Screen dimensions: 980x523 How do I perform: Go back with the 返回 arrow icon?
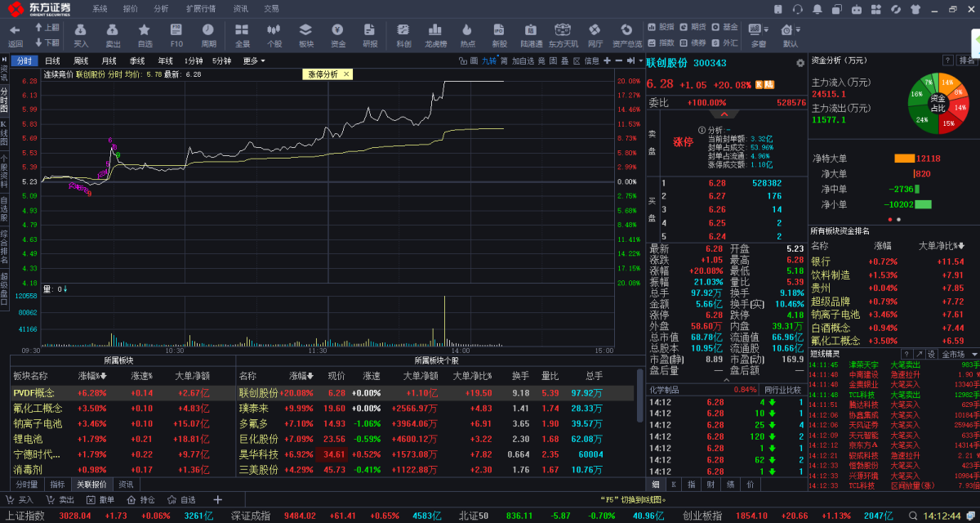[16, 34]
